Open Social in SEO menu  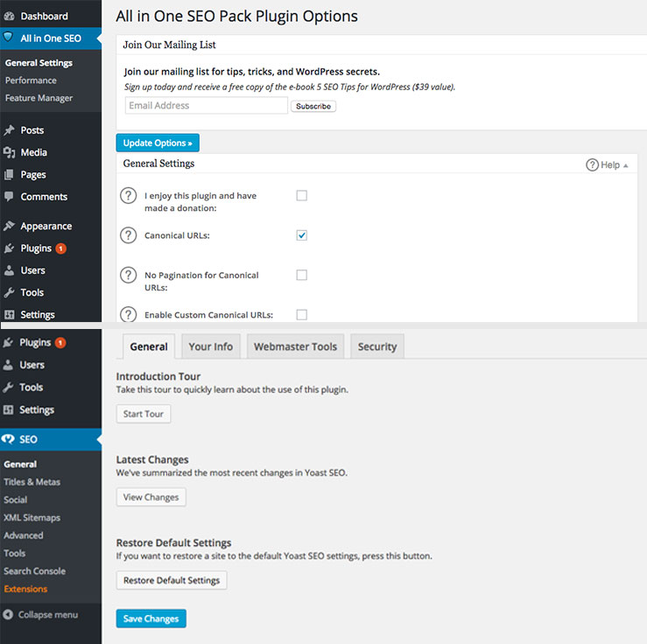(x=15, y=500)
